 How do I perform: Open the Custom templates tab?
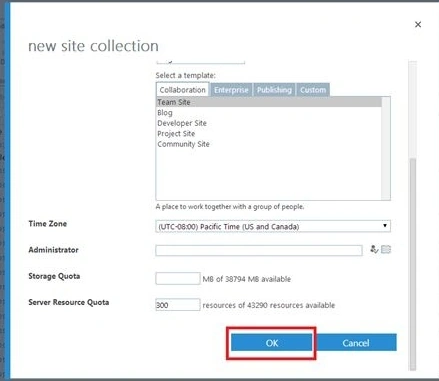click(313, 90)
